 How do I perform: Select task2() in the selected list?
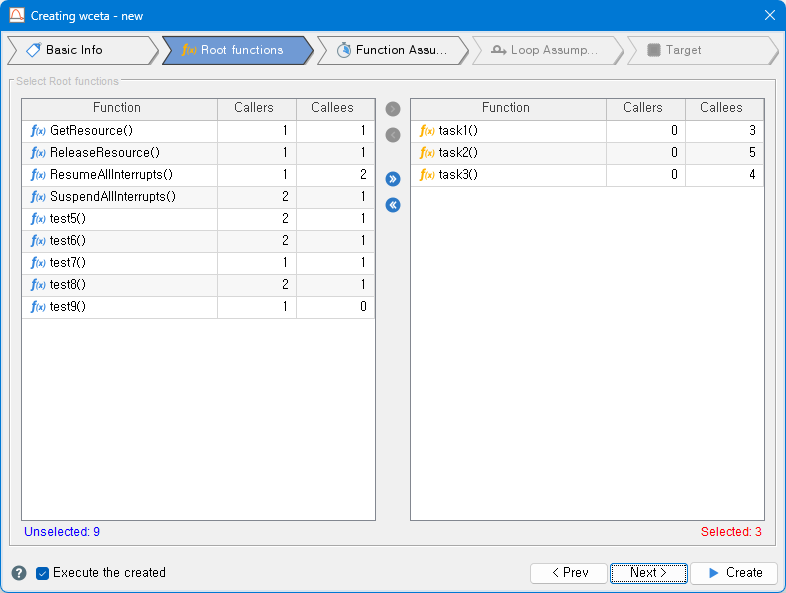458,153
